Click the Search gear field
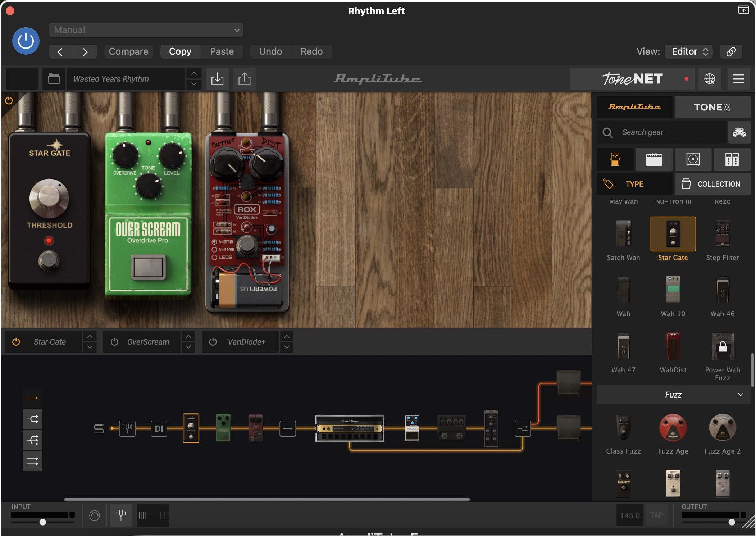 [662, 132]
